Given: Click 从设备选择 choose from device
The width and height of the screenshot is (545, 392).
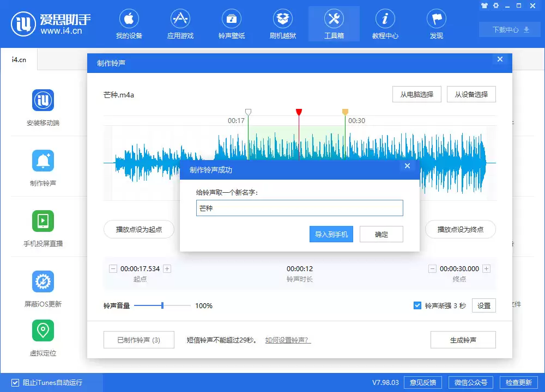Looking at the screenshot, I should [471, 94].
